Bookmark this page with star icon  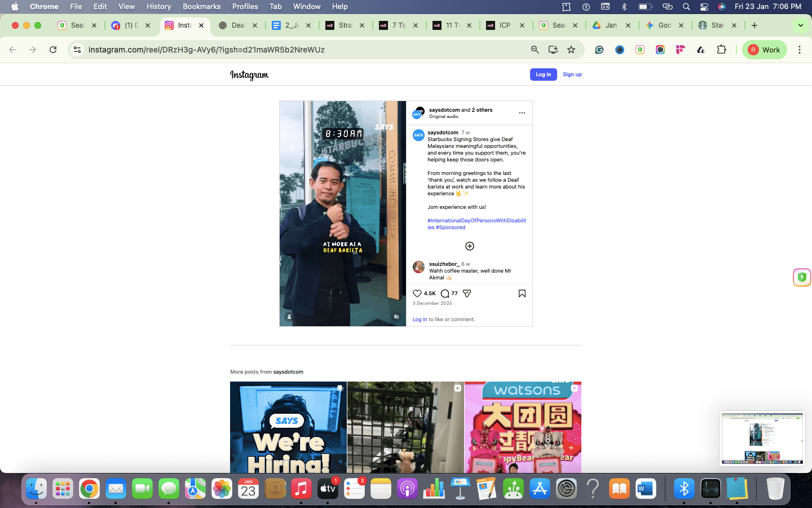pyautogui.click(x=571, y=50)
